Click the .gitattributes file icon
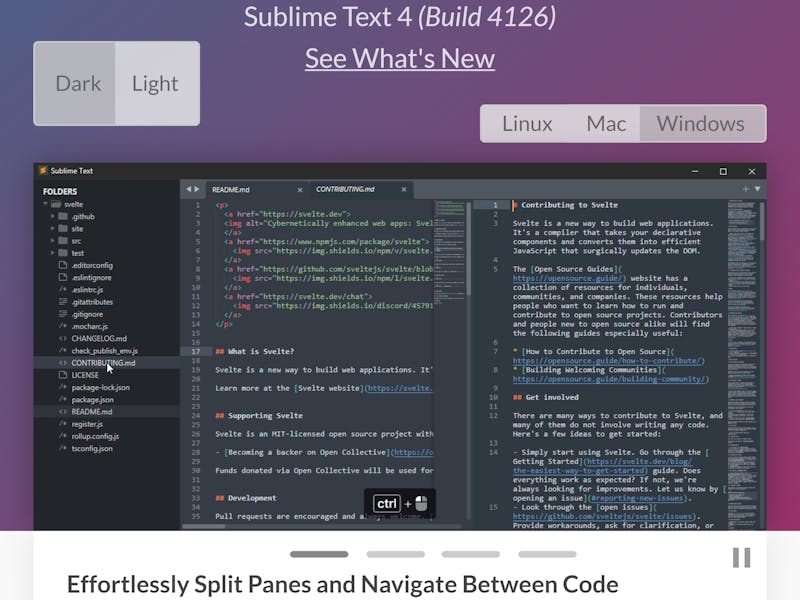This screenshot has height=600, width=800. click(x=62, y=301)
